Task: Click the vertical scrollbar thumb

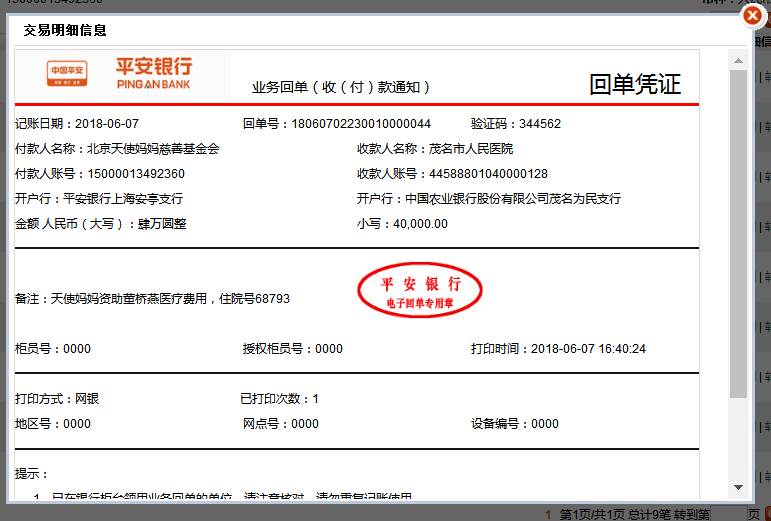Action: click(x=738, y=233)
